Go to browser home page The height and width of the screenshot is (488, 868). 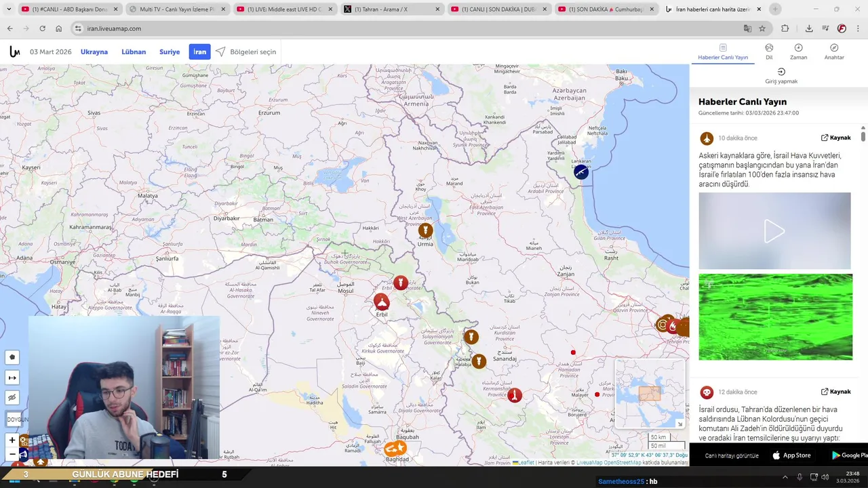[59, 28]
